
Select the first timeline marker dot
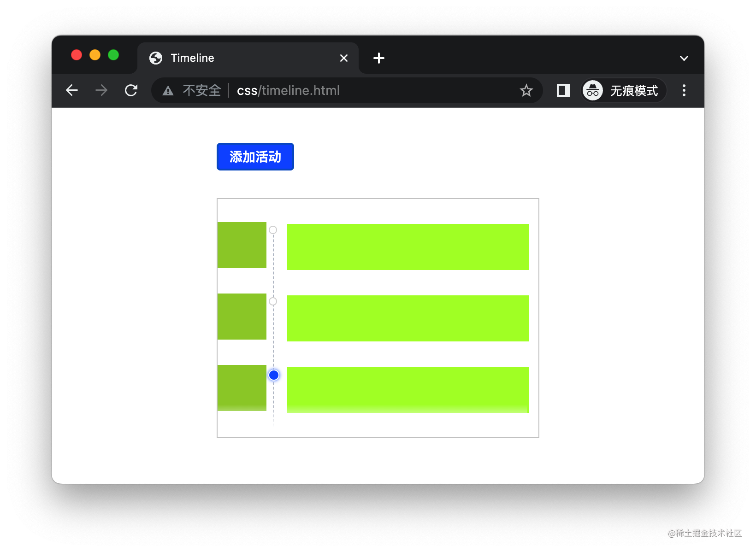273,229
